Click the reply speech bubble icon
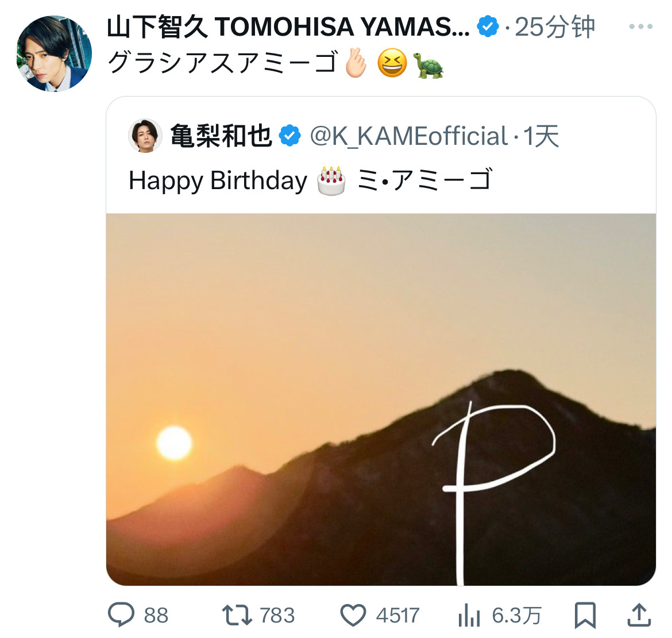 pos(122,614)
